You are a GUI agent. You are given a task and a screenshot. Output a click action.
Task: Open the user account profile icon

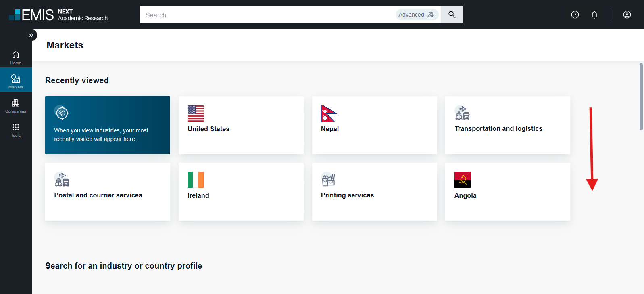tap(627, 15)
